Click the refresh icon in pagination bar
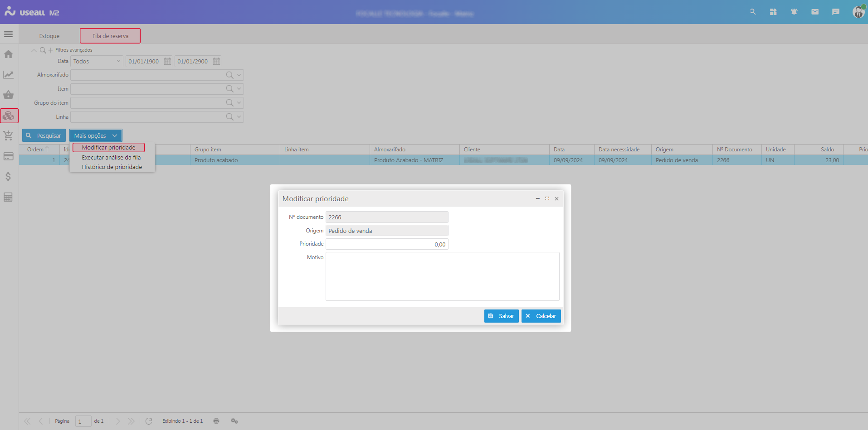Image resolution: width=868 pixels, height=430 pixels. click(149, 421)
